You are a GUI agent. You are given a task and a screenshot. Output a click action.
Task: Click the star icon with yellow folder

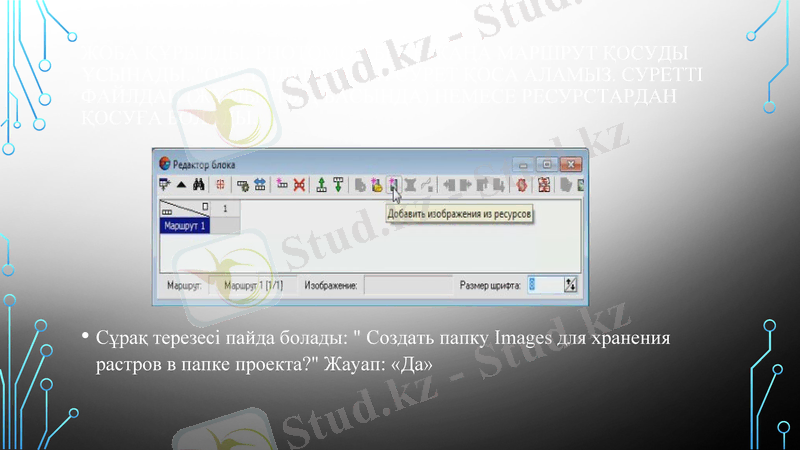[x=377, y=185]
